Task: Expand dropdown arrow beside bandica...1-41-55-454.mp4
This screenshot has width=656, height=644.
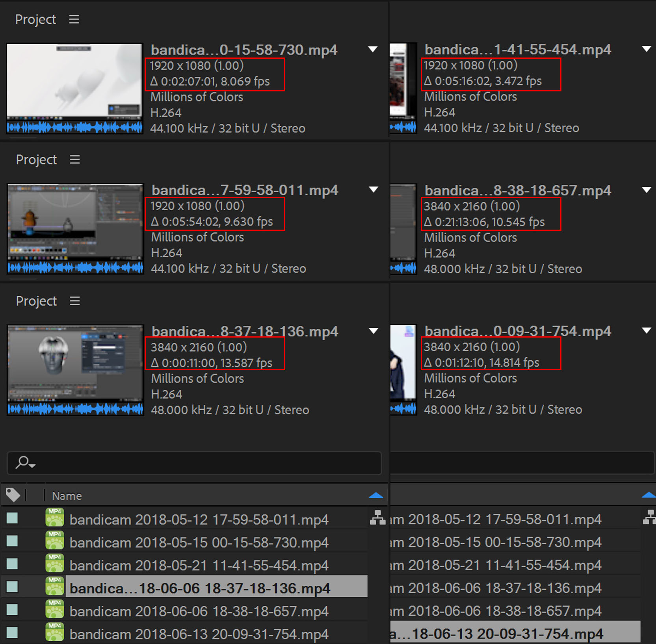Action: [646, 49]
